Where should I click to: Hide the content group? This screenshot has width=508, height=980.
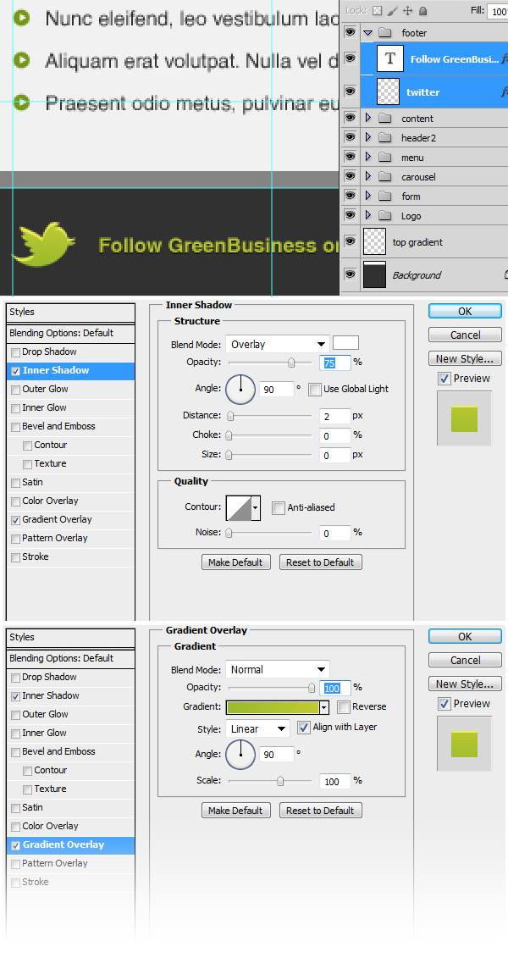point(350,118)
